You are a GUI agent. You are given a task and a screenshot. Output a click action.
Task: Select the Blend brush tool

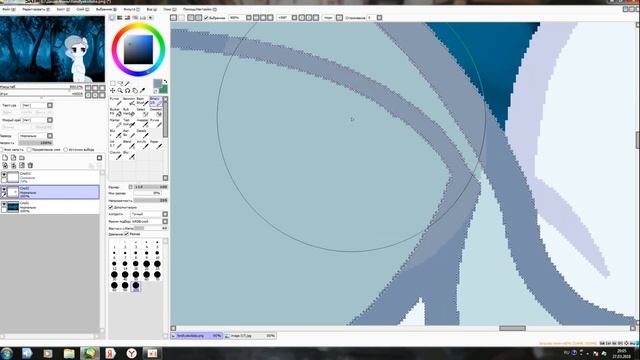129,144
